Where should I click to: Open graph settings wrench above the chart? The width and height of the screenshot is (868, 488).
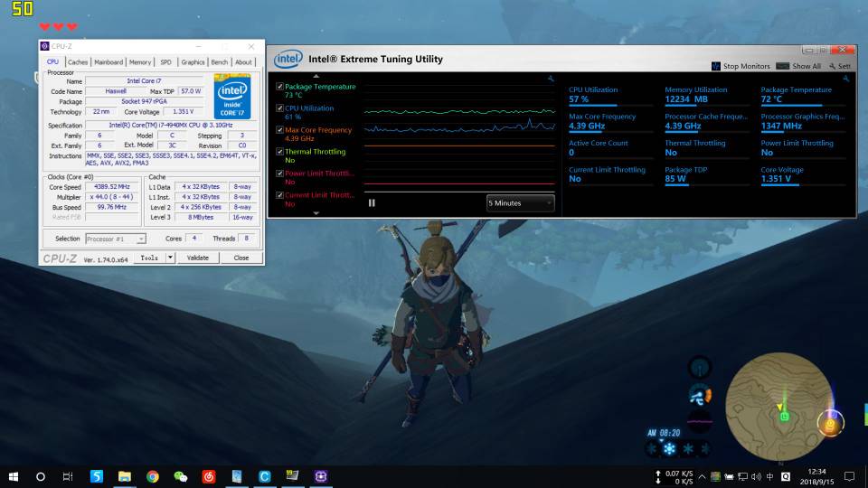(x=551, y=79)
